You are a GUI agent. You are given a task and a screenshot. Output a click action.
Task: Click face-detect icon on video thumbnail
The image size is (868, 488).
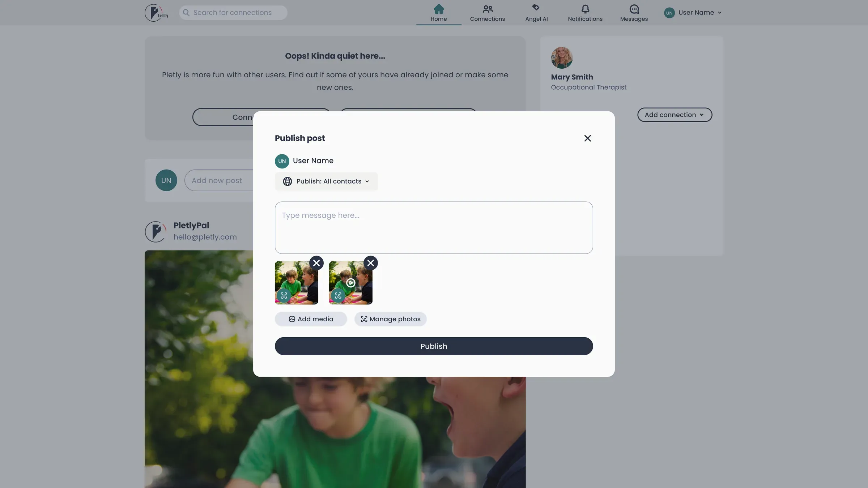coord(338,296)
